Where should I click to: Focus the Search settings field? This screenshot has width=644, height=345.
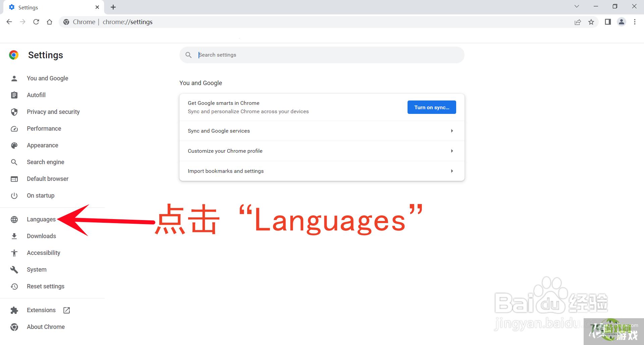(322, 55)
